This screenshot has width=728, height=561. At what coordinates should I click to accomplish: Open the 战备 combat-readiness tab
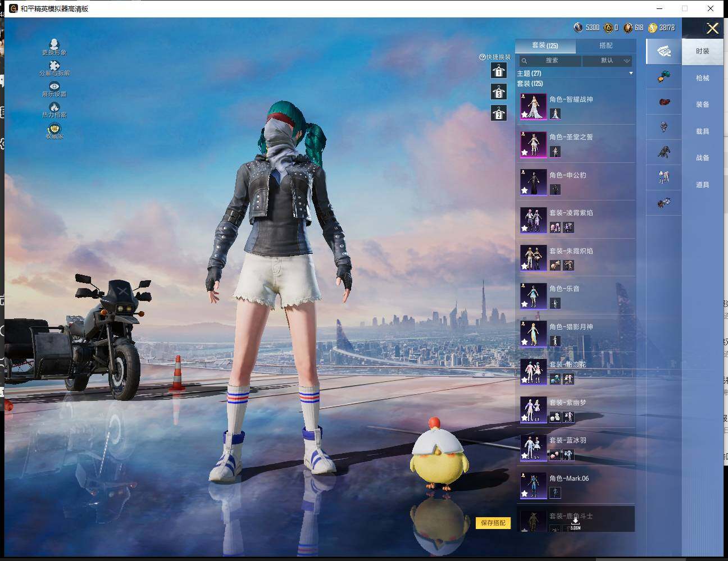pyautogui.click(x=702, y=158)
